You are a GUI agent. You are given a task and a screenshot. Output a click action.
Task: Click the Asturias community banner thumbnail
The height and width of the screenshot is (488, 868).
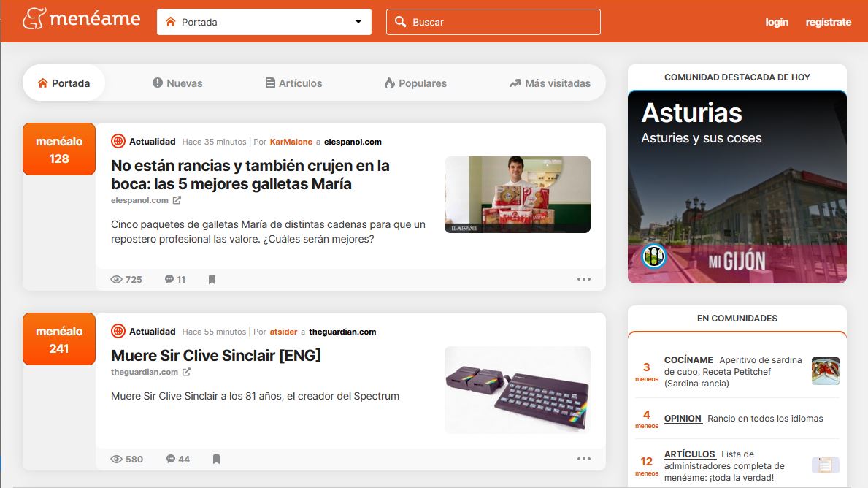click(737, 186)
